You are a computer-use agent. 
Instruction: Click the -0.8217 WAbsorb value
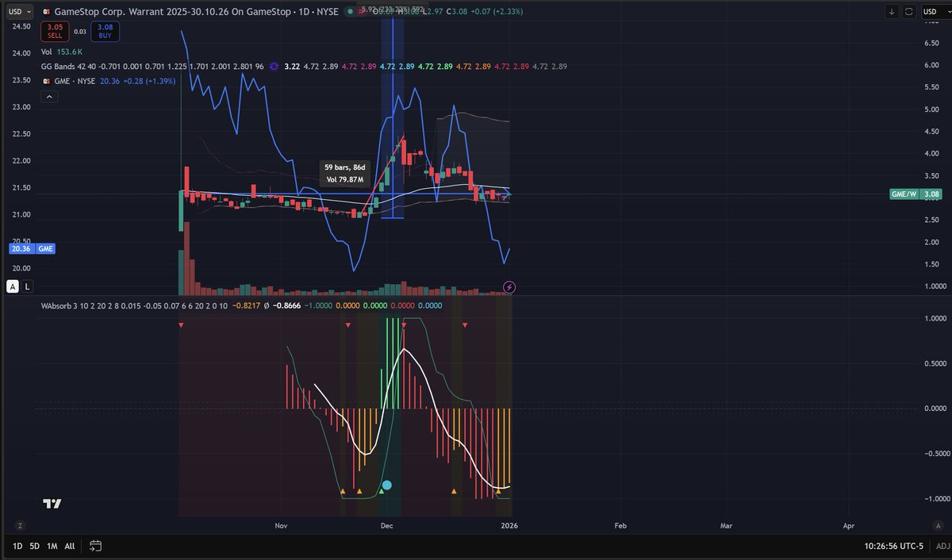(x=247, y=305)
